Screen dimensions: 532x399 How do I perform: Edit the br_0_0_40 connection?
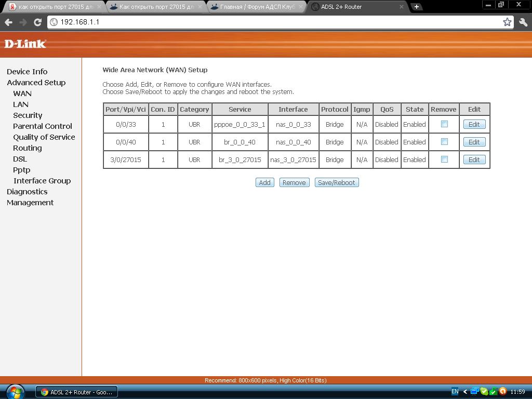coord(474,142)
